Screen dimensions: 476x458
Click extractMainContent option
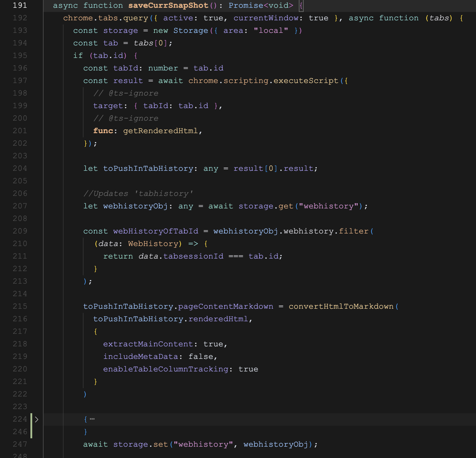pos(148,344)
